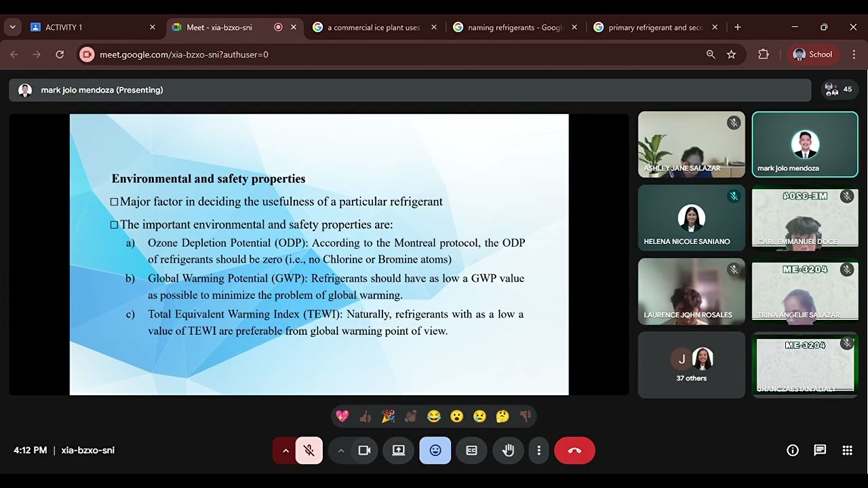Open meeting details info icon

click(x=793, y=450)
